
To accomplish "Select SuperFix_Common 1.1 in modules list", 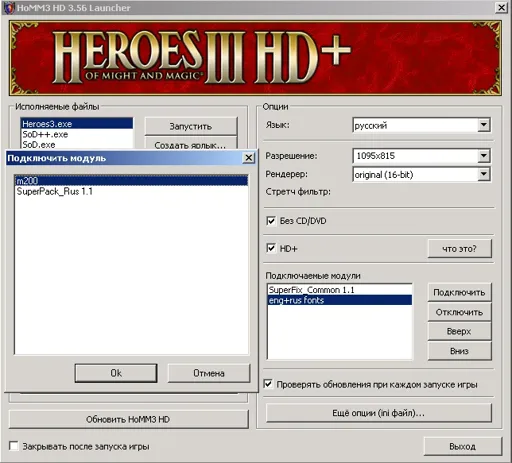I will point(340,290).
